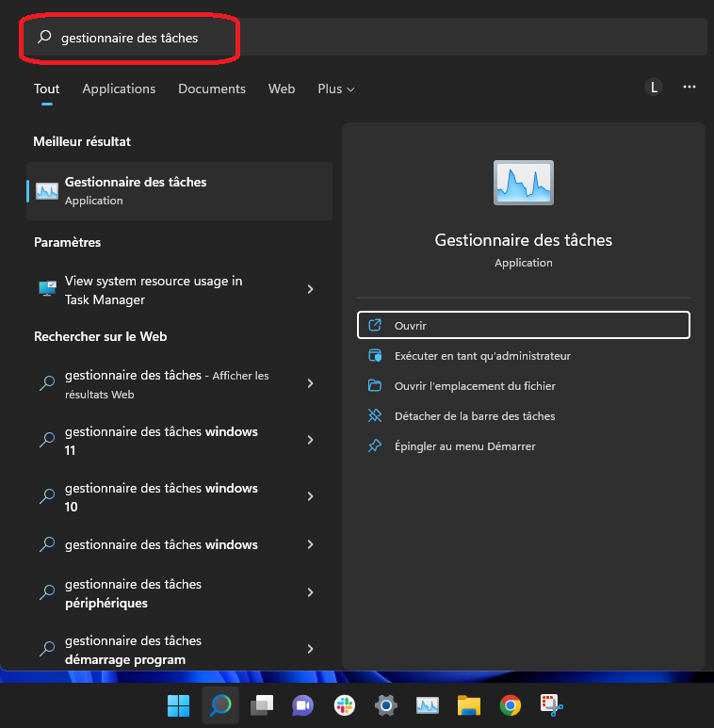
Task: Click the search input field
Action: point(377,38)
